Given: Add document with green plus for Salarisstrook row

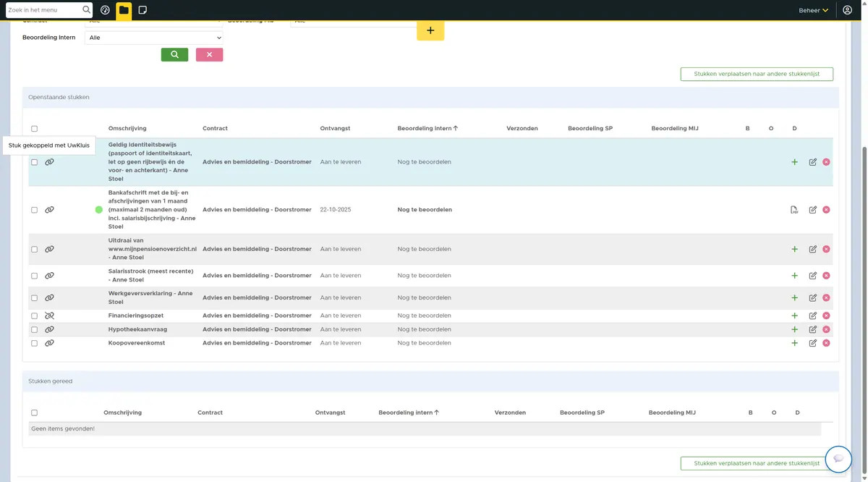Looking at the screenshot, I should pyautogui.click(x=794, y=276).
